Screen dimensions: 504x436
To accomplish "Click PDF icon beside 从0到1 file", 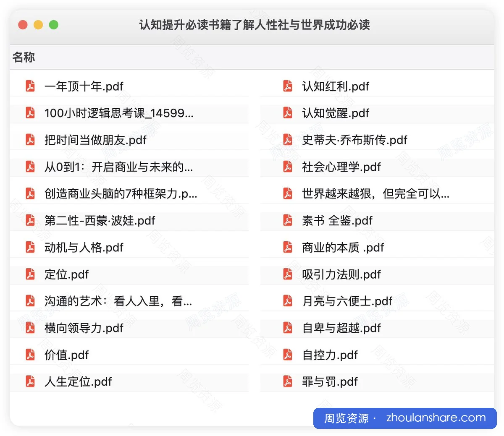I will click(30, 167).
